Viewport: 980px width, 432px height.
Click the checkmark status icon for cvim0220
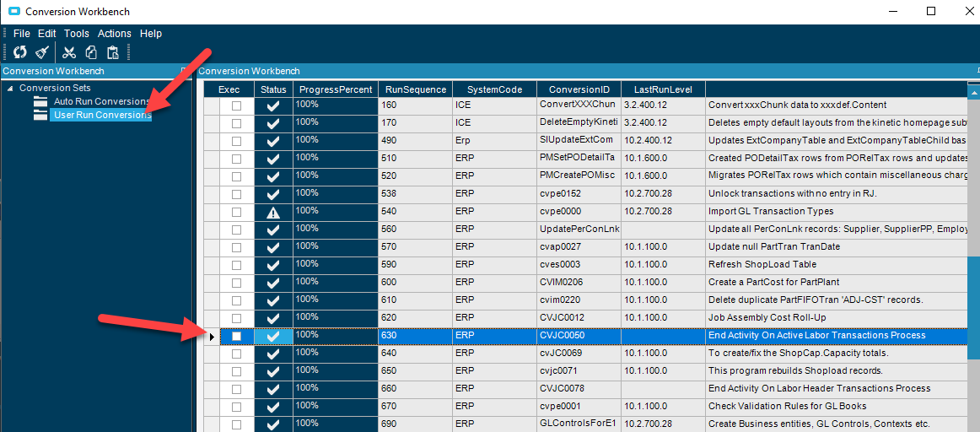(273, 300)
